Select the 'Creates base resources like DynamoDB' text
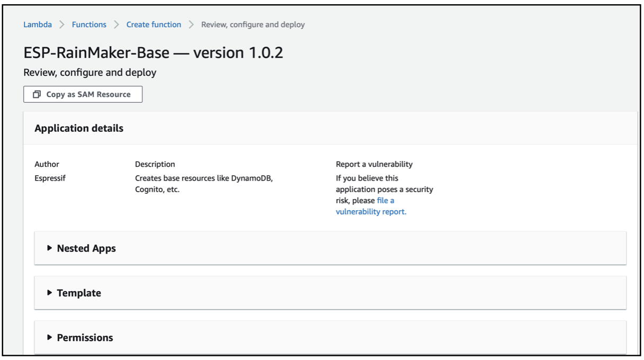This screenshot has width=644, height=360. [x=204, y=178]
